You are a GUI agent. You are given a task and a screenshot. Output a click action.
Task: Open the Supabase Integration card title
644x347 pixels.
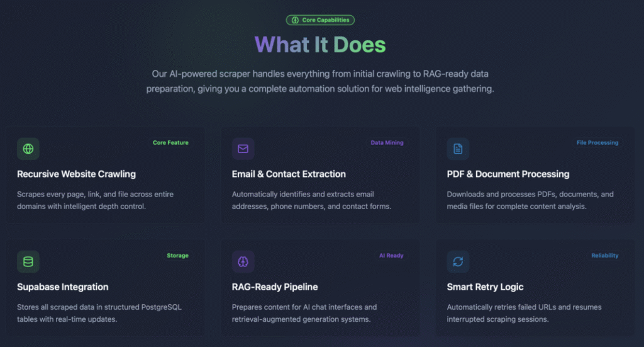click(x=63, y=287)
